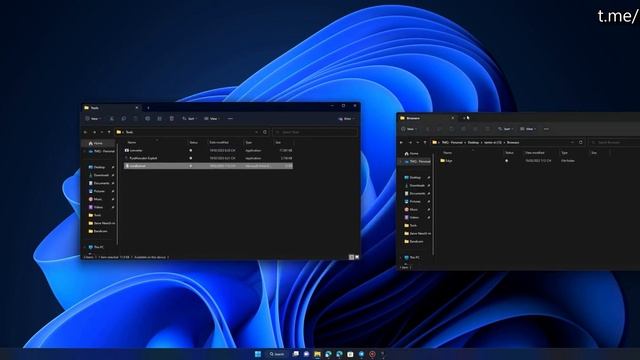
Task: Open Downloads in Tools window sidebar
Action: point(101,175)
